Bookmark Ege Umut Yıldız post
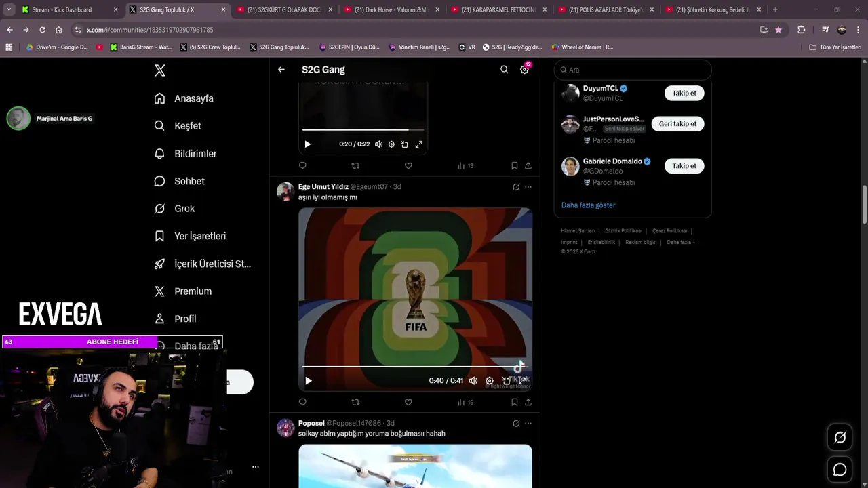This screenshot has height=488, width=868. point(515,402)
